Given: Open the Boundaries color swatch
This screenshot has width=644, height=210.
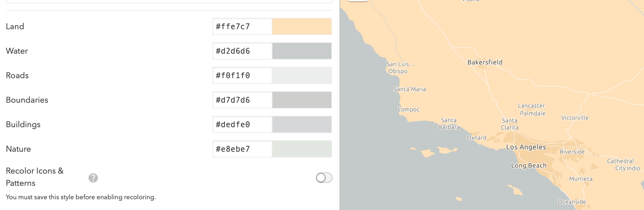Looking at the screenshot, I should pyautogui.click(x=302, y=100).
